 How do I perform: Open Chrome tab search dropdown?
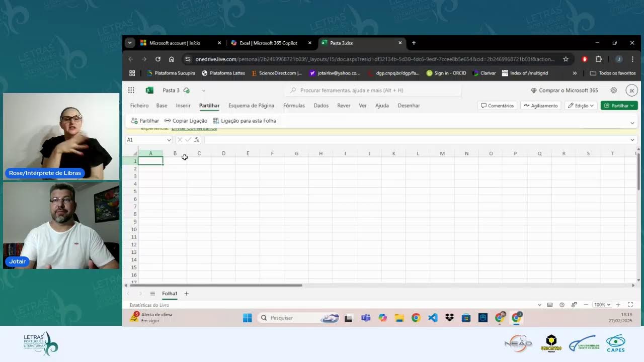(x=130, y=43)
